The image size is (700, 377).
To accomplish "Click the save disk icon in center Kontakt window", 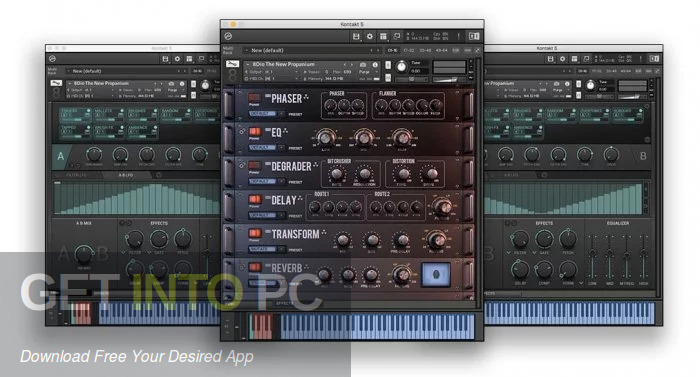I will coord(356,37).
